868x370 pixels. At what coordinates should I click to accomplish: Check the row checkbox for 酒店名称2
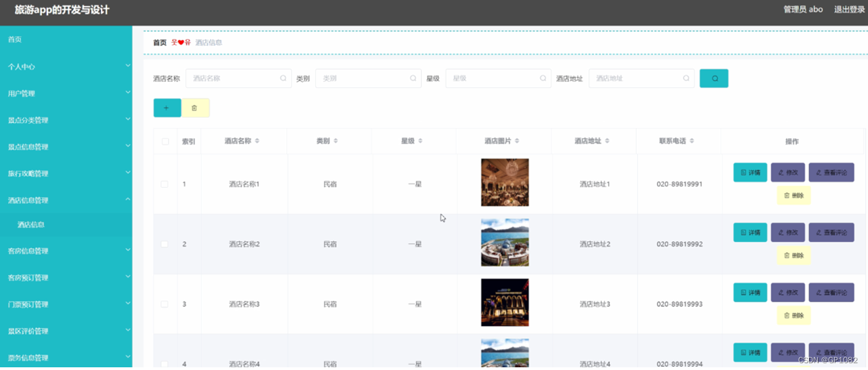(x=165, y=244)
